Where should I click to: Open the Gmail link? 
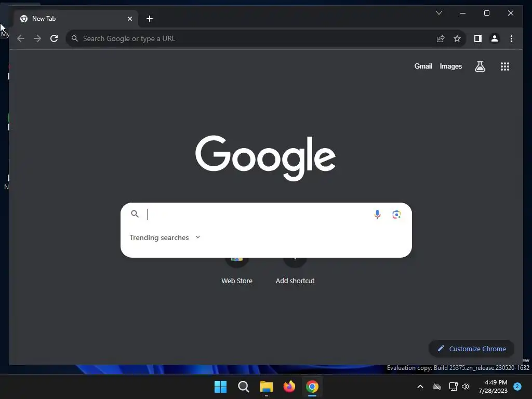[423, 66]
